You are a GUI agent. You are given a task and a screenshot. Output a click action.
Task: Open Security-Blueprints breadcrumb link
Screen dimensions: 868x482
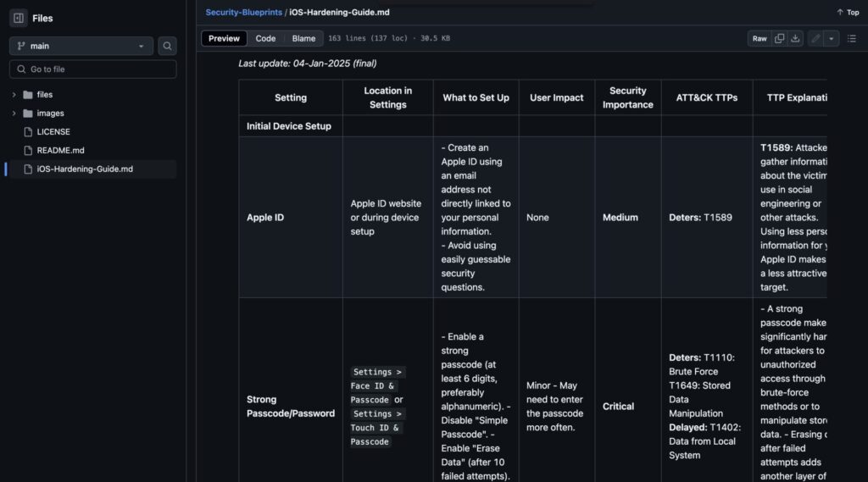pyautogui.click(x=243, y=12)
